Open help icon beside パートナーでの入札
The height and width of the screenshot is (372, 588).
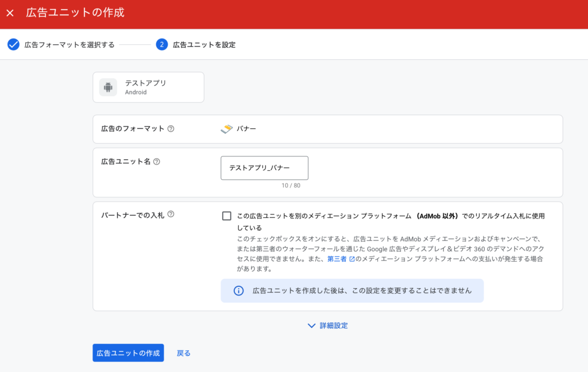171,215
